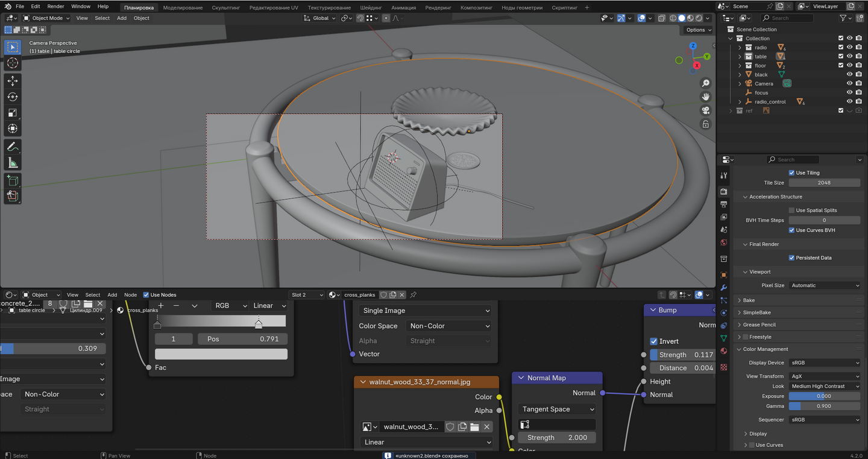Hide the radio collection with eye icon
This screenshot has width=868, height=459.
849,47
